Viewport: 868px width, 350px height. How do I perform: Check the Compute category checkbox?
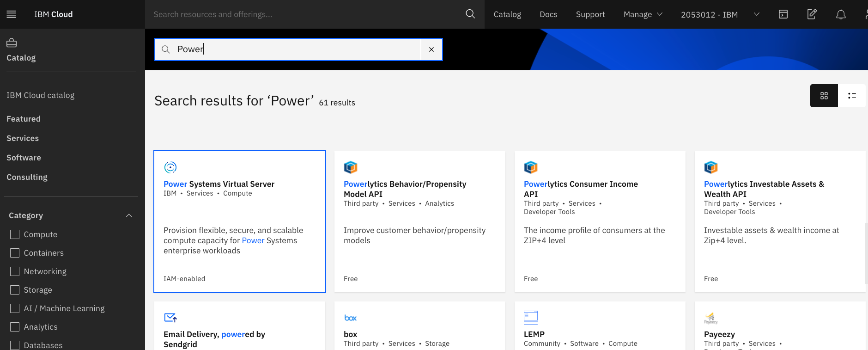click(15, 234)
